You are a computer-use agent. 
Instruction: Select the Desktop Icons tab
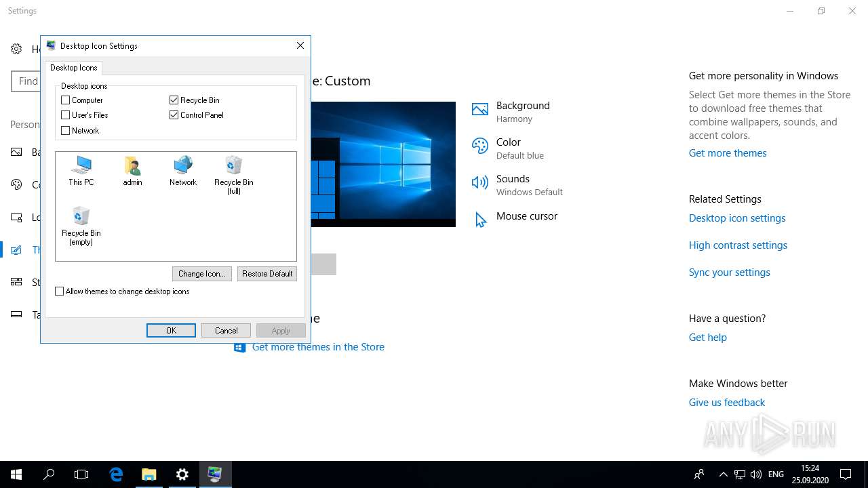[74, 68]
